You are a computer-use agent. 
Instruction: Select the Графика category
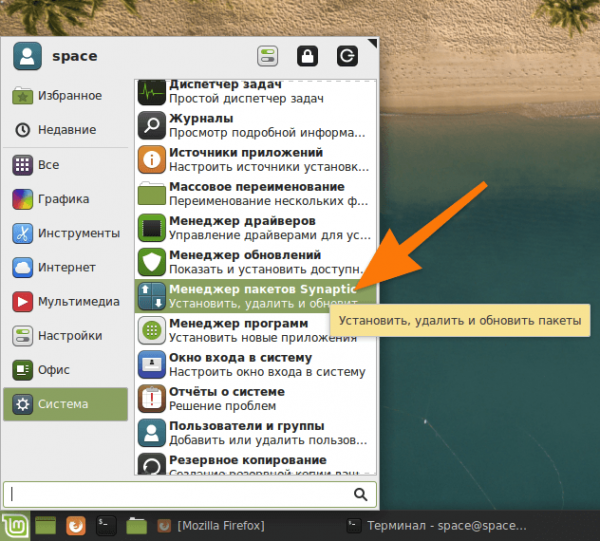coord(65,199)
